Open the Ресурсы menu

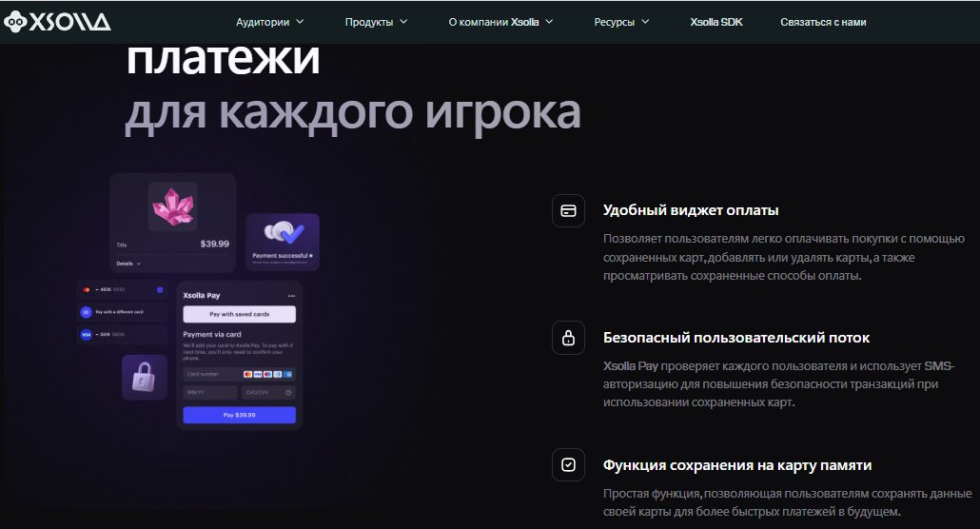621,22
